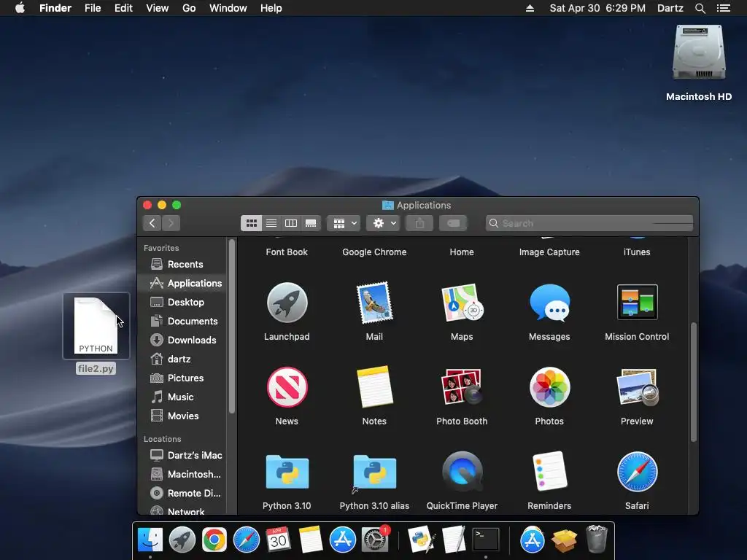
Task: Open the Window menu
Action: click(228, 8)
